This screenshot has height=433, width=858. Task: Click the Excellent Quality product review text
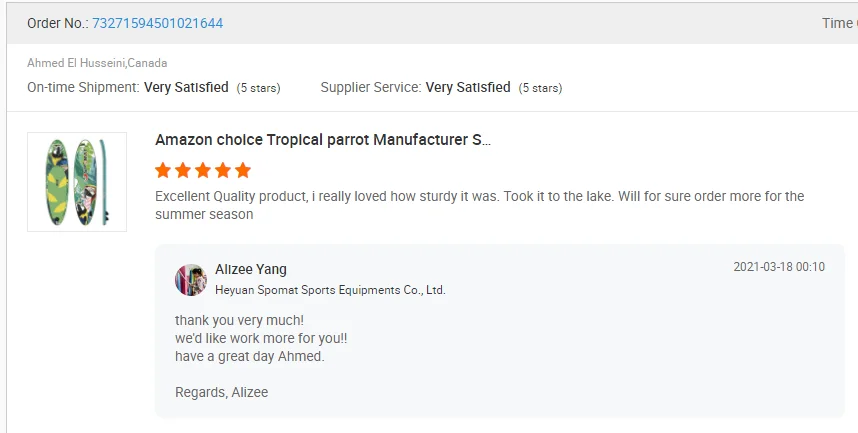coord(480,205)
